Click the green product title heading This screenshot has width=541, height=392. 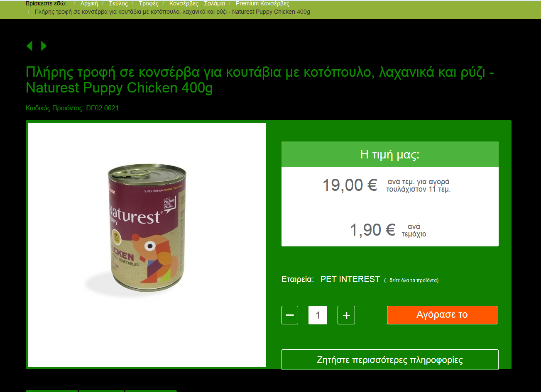click(260, 80)
